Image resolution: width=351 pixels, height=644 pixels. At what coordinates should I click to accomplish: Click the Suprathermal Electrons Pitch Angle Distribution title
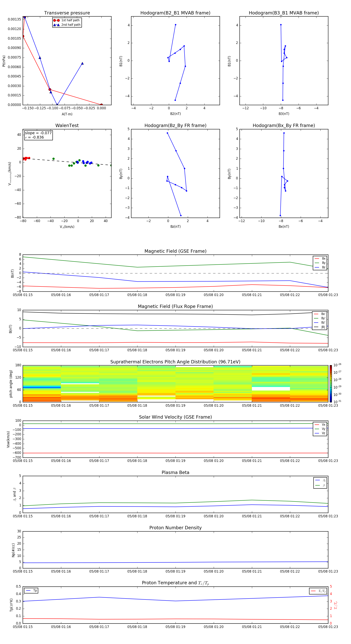click(175, 362)
